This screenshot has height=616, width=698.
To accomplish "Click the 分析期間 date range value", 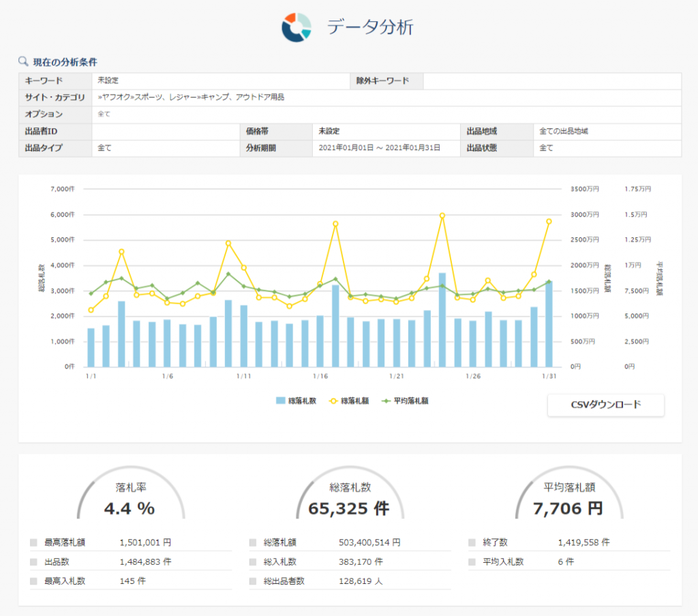I will click(380, 148).
